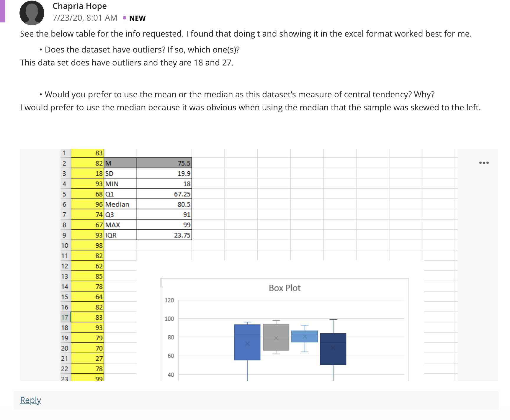Select the IQR label cell
Viewport: 510px width, 420px height.
[120, 235]
